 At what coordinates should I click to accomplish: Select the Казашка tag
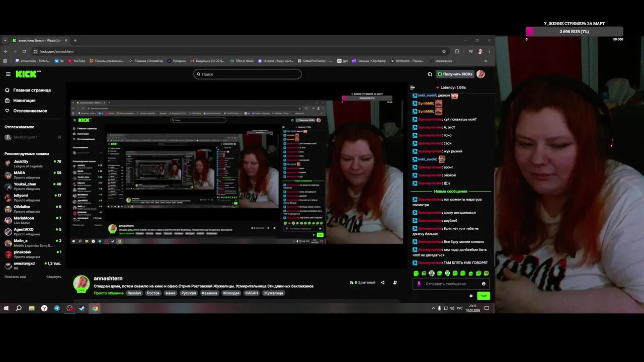[209, 293]
